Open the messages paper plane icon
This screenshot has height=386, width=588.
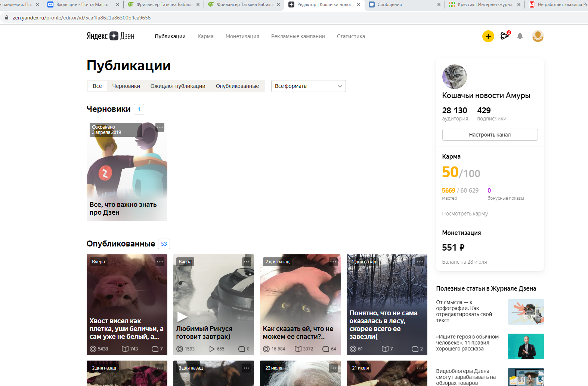pyautogui.click(x=505, y=36)
